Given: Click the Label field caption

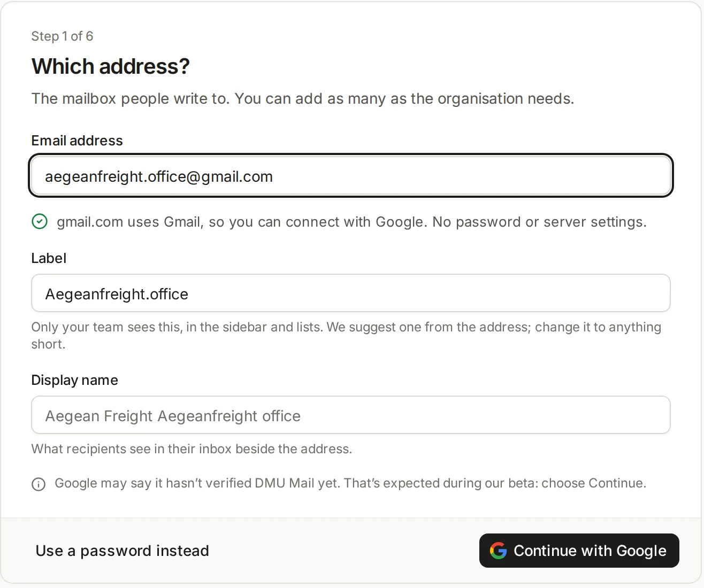Looking at the screenshot, I should click(49, 258).
